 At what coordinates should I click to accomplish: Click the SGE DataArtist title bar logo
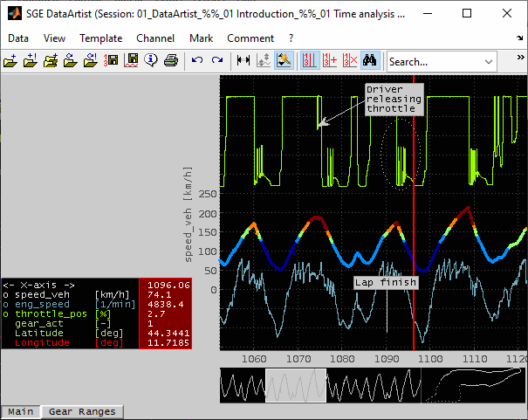(15, 13)
